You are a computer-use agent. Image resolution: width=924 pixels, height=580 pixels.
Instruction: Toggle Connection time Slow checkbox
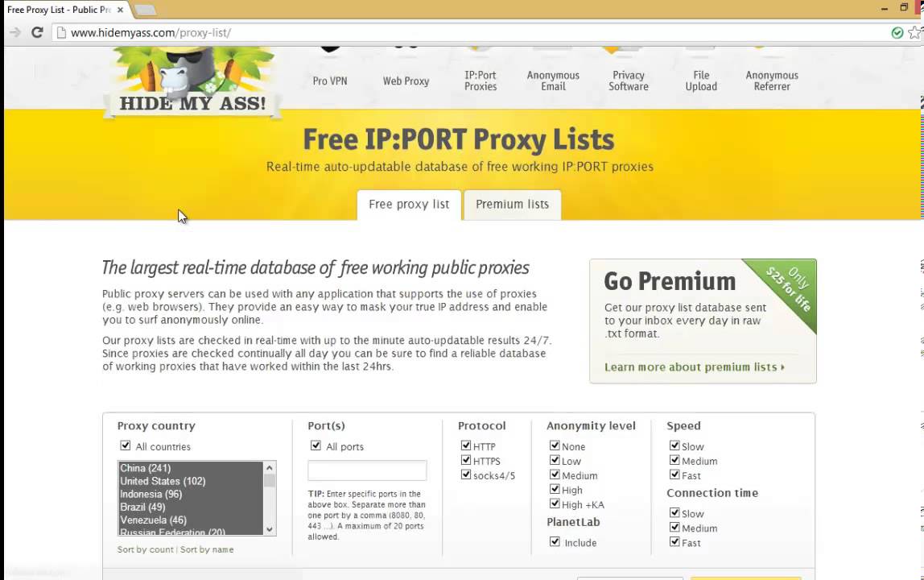[674, 513]
